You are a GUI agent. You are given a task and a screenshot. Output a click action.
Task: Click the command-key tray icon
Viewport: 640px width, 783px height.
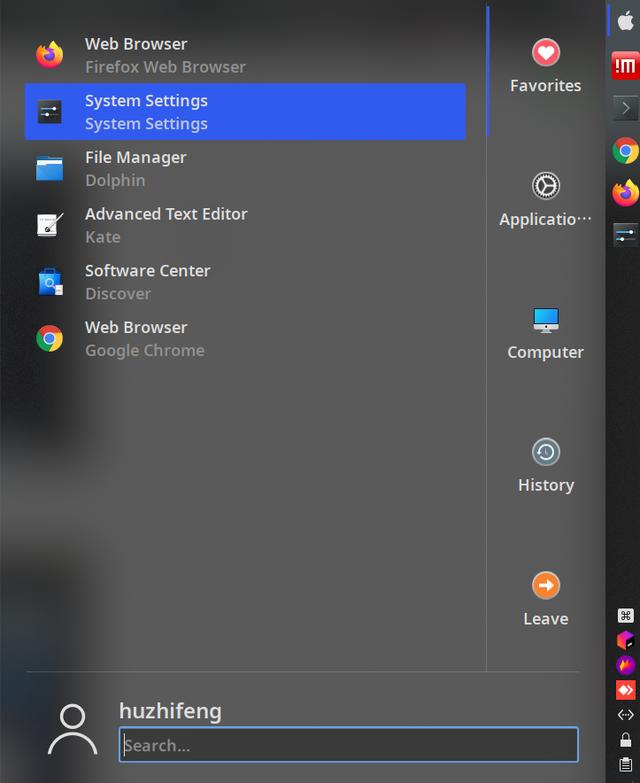point(626,615)
